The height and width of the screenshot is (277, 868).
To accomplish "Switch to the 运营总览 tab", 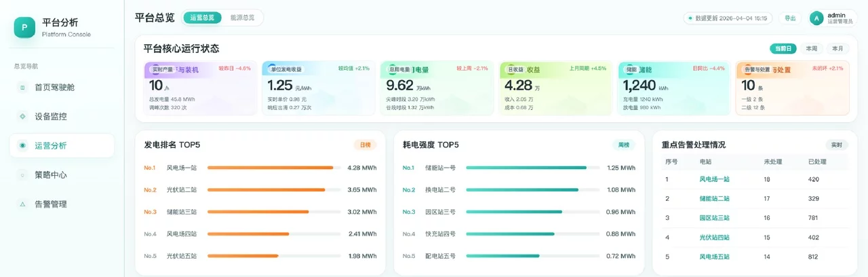I will click(203, 18).
